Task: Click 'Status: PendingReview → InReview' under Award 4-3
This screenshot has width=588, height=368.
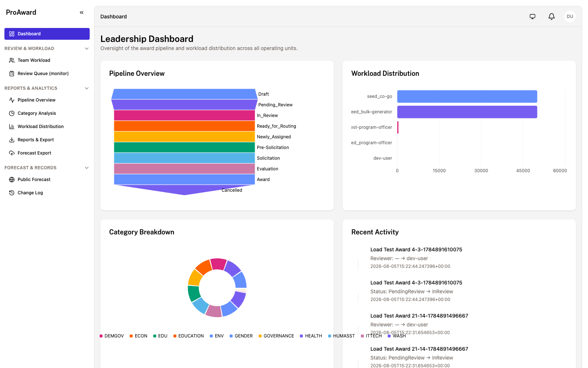Action: tap(412, 291)
